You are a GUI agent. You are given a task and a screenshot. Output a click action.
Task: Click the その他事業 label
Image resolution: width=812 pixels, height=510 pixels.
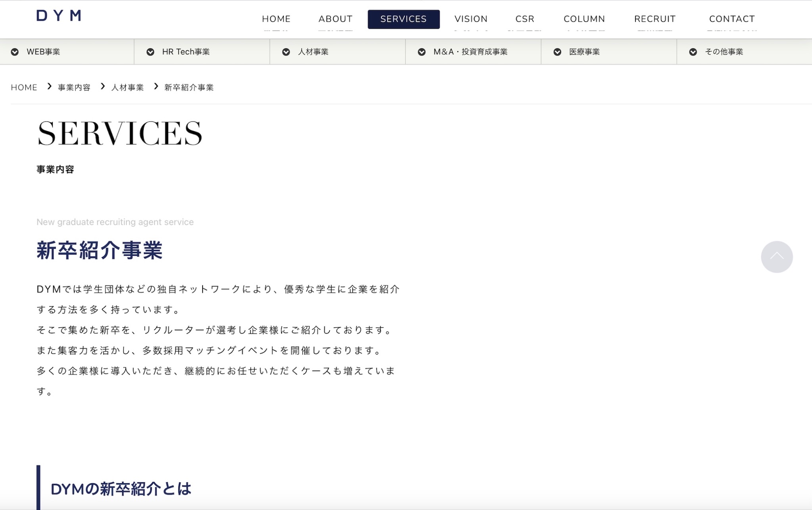click(x=724, y=52)
